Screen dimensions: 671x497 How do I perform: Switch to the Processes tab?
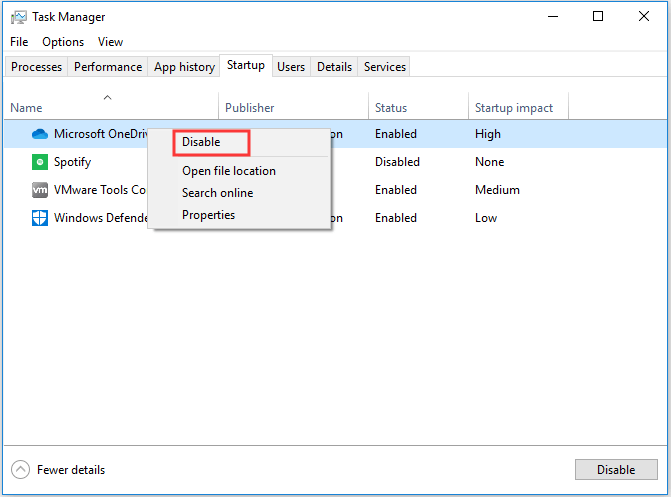coord(36,67)
